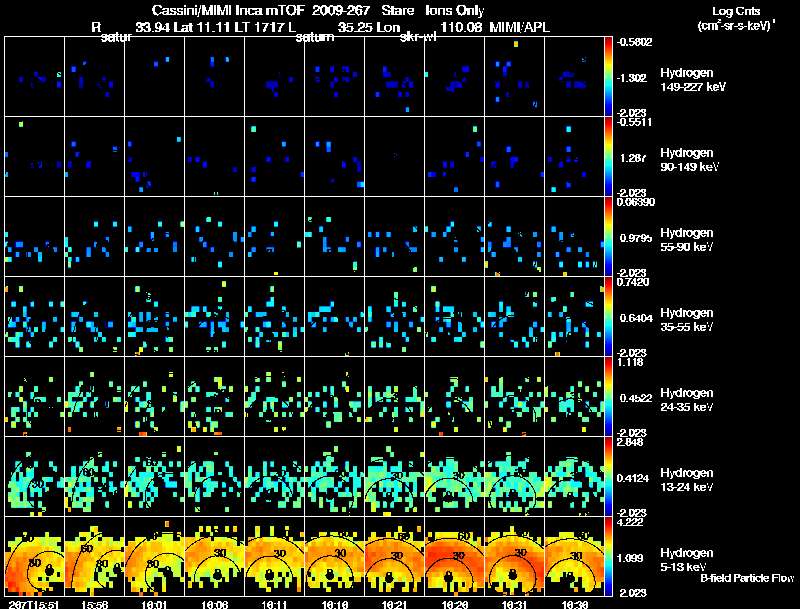
Task: Open the 5-13 keV panel at 16:01
Action: pos(155,556)
